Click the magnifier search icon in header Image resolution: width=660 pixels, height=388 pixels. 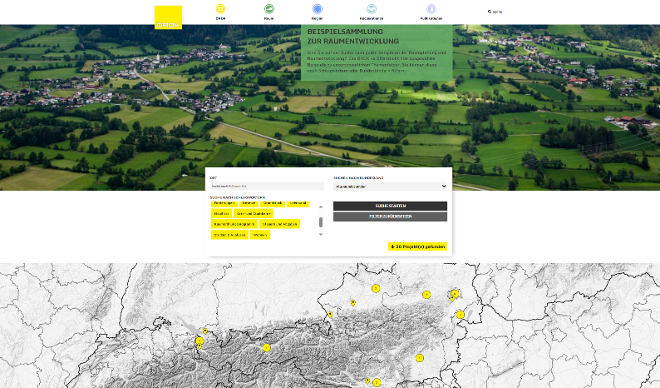pyautogui.click(x=490, y=12)
